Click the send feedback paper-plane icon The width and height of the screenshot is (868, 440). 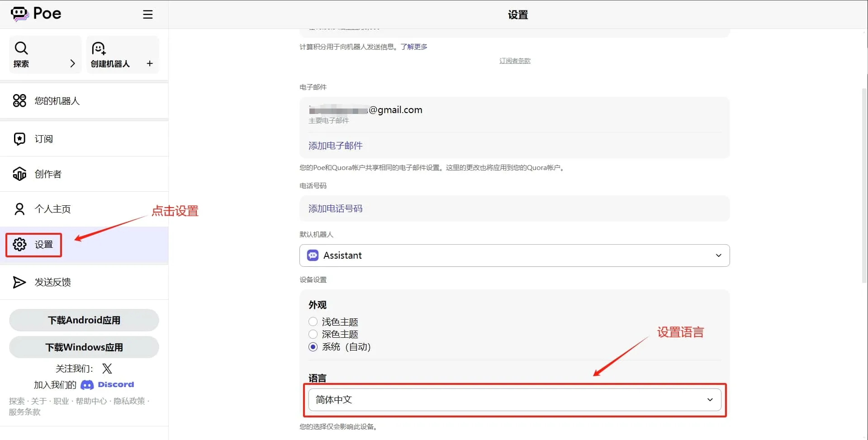click(19, 282)
